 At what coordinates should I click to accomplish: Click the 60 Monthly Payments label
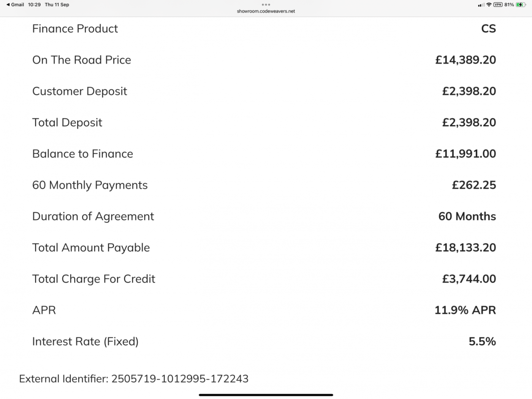click(90, 185)
